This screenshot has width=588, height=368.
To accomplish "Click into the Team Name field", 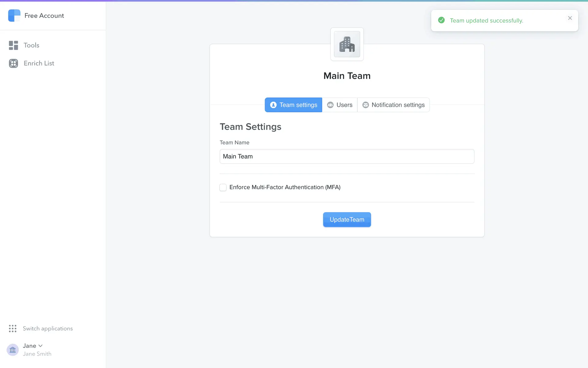I will tap(347, 156).
